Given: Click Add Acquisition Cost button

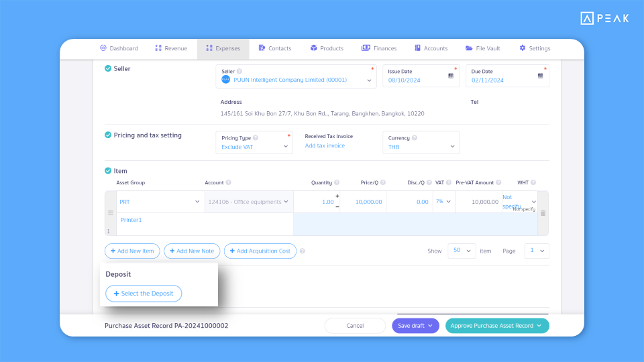Looking at the screenshot, I should [260, 251].
